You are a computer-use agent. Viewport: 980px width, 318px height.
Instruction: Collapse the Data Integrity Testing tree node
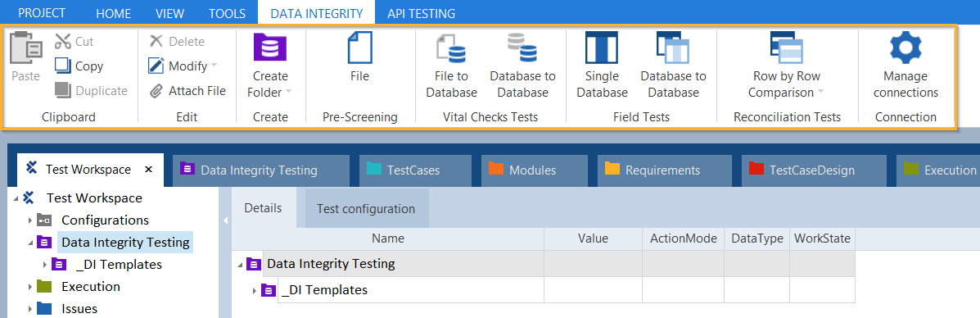tap(30, 243)
